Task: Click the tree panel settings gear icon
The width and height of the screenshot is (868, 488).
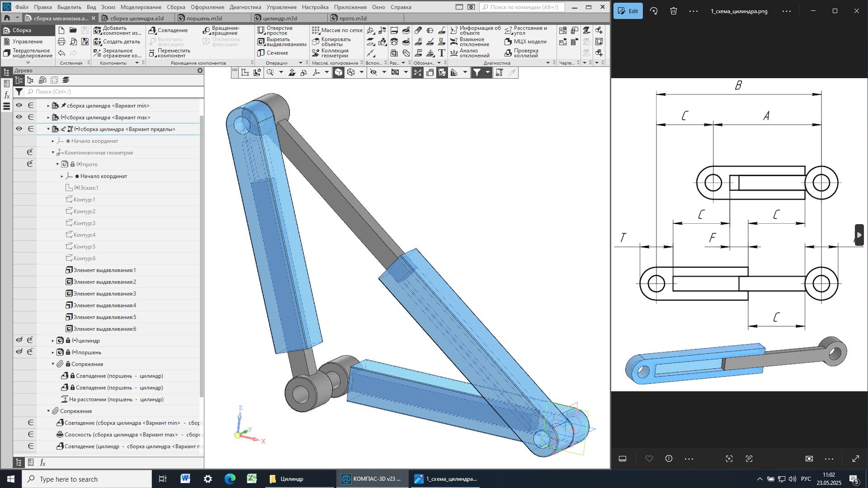Action: coord(200,70)
